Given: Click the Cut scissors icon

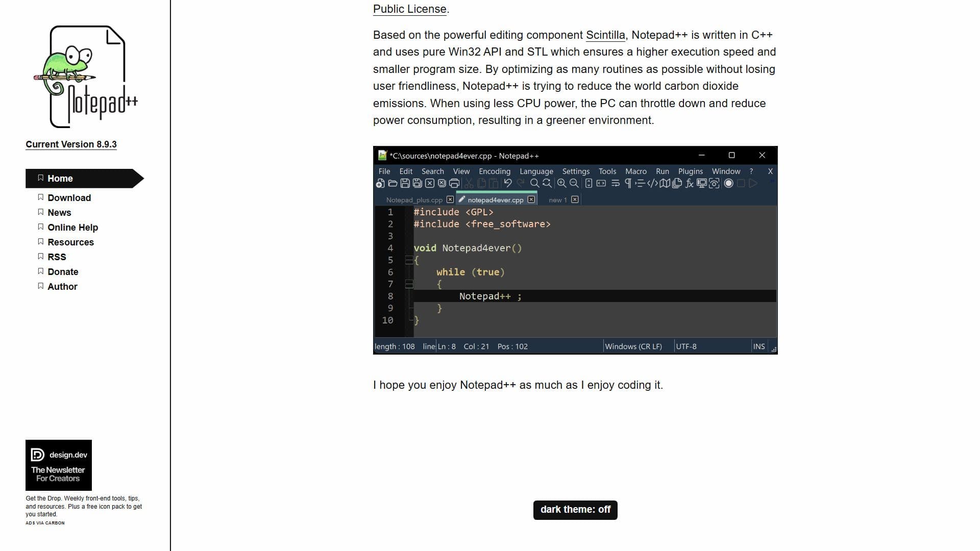Looking at the screenshot, I should coord(469,183).
